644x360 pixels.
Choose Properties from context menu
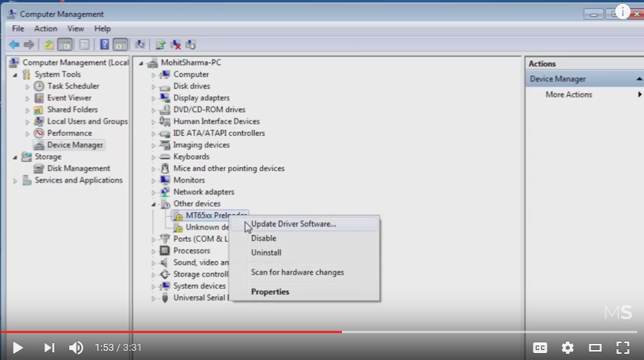[x=304, y=292]
